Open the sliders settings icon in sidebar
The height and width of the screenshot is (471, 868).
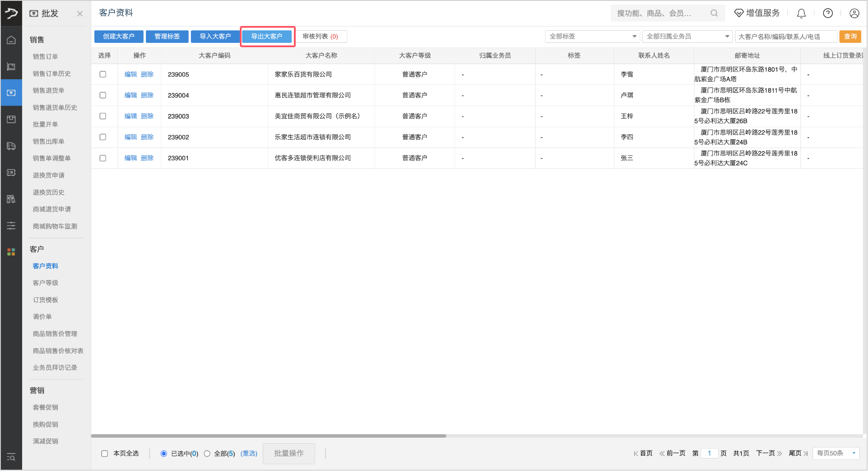point(11,225)
